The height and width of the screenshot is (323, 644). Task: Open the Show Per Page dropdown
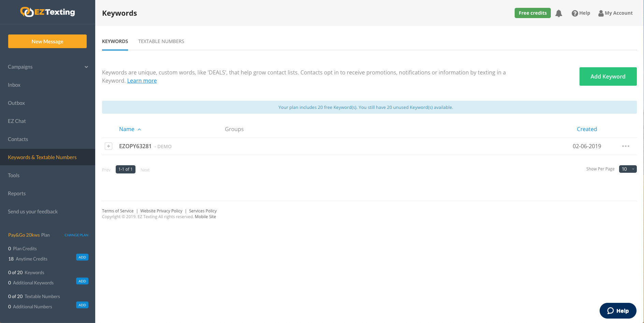click(x=628, y=169)
